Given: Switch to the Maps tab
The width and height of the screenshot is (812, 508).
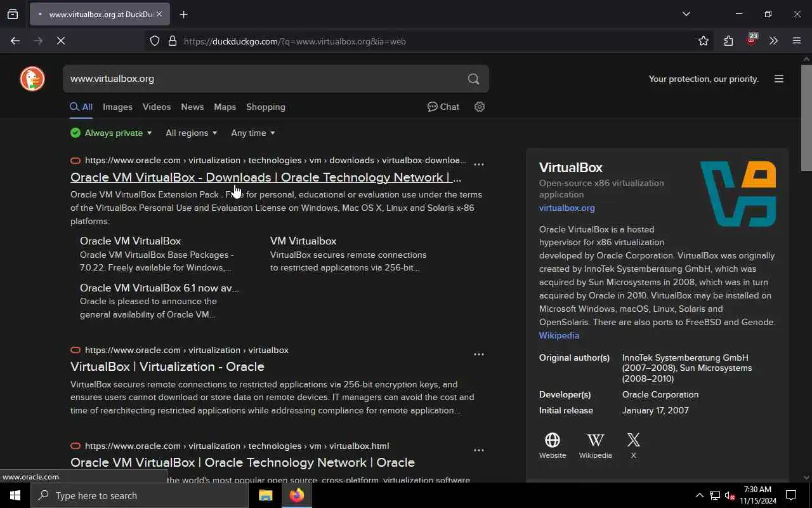Looking at the screenshot, I should [x=225, y=107].
